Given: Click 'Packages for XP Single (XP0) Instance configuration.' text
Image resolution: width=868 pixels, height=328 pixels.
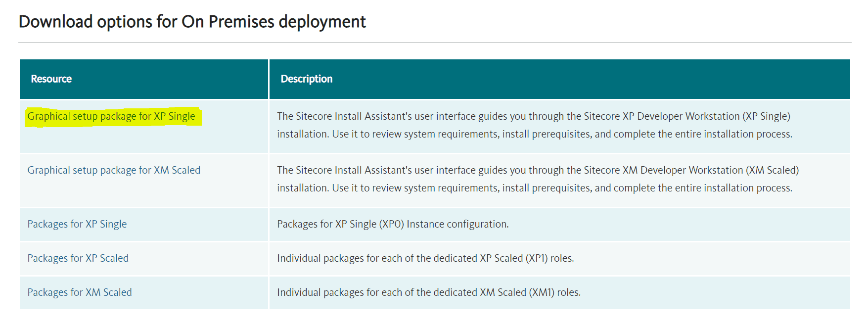Looking at the screenshot, I should pos(393,224).
